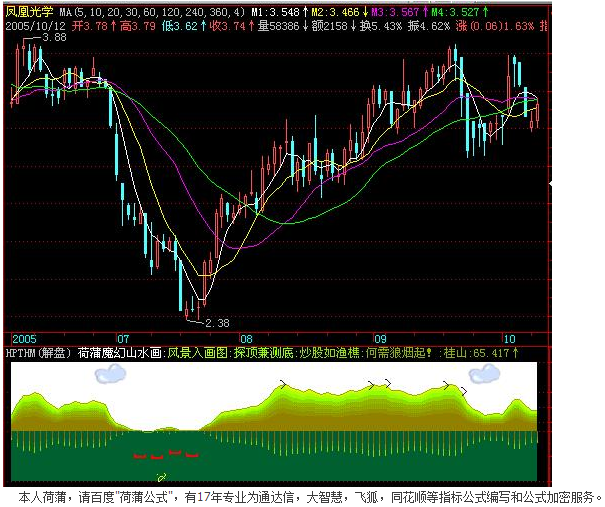Jump to the 09 month timeline marker

coord(379,338)
